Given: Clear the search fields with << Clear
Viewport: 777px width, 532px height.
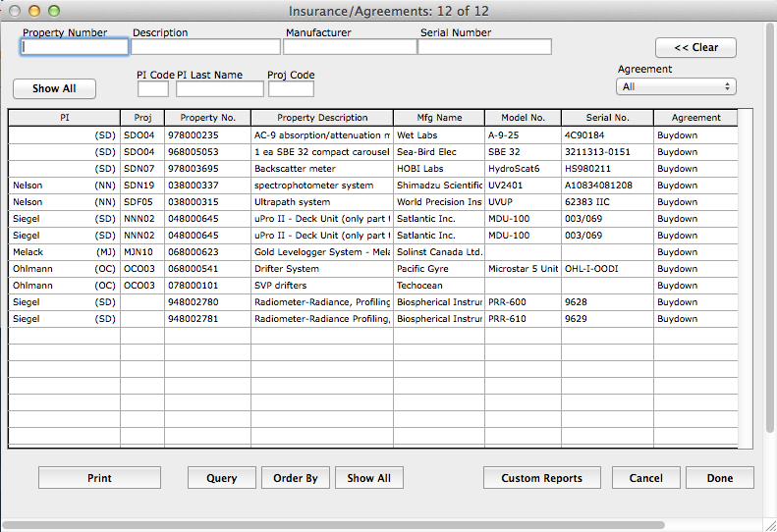Looking at the screenshot, I should tap(695, 47).
